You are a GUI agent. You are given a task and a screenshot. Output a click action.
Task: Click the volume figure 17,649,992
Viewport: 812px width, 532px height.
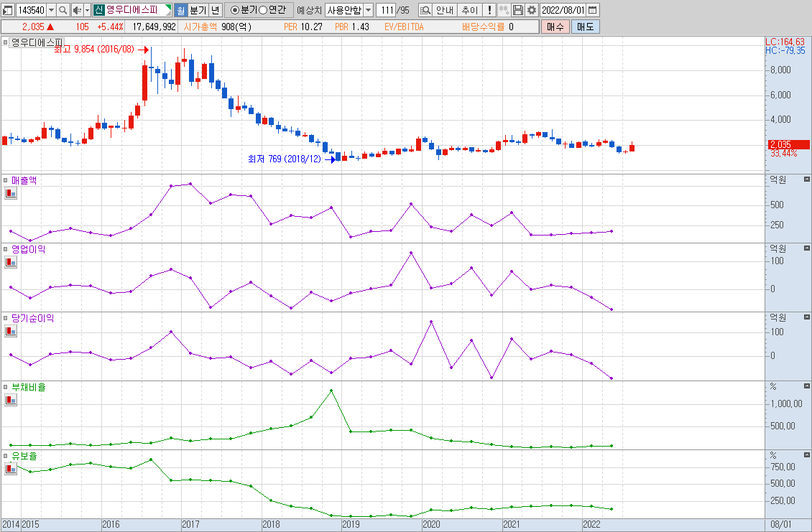click(154, 27)
